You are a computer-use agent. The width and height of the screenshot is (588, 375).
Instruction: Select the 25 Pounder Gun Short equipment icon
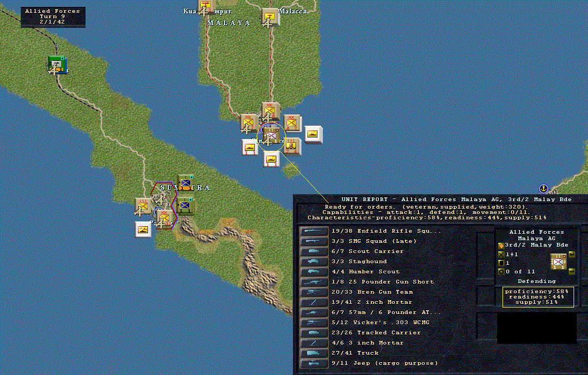click(x=314, y=282)
